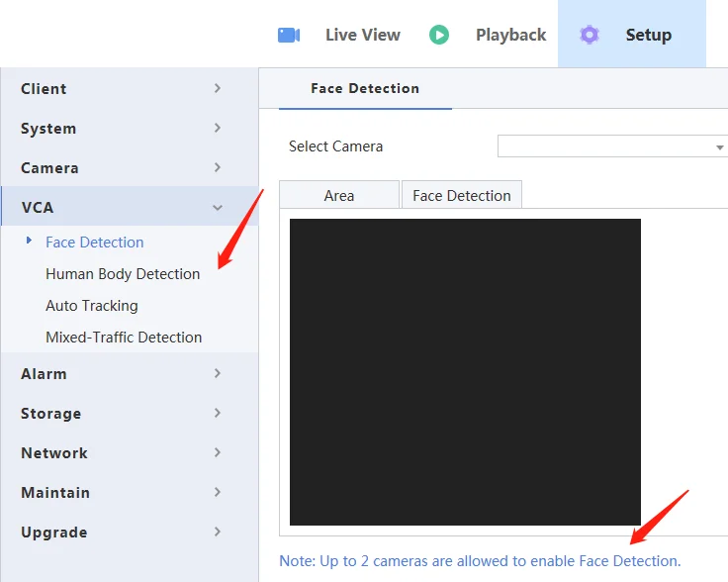728x582 pixels.
Task: Expand the Alarm section chevron
Action: 218,373
